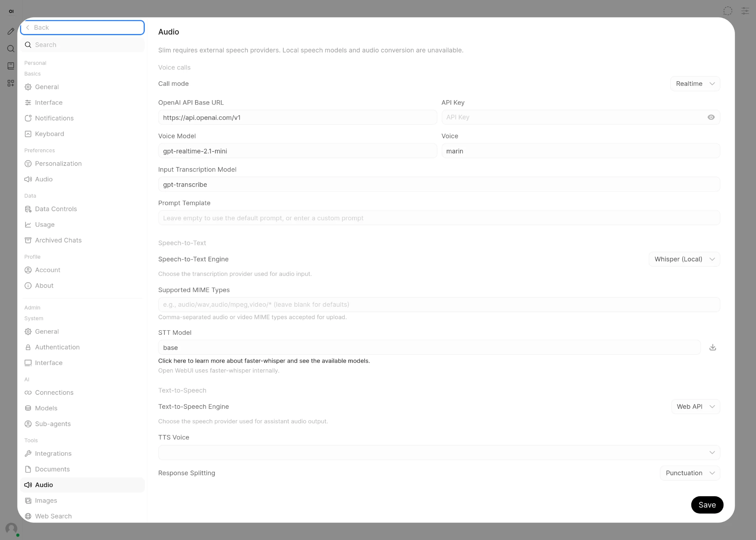This screenshot has width=756, height=540.
Task: Open the faster-whisper learn more link
Action: click(x=264, y=361)
